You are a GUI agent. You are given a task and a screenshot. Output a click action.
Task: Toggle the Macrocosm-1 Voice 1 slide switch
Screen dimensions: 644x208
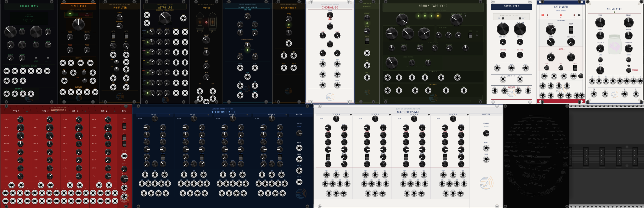328,157
